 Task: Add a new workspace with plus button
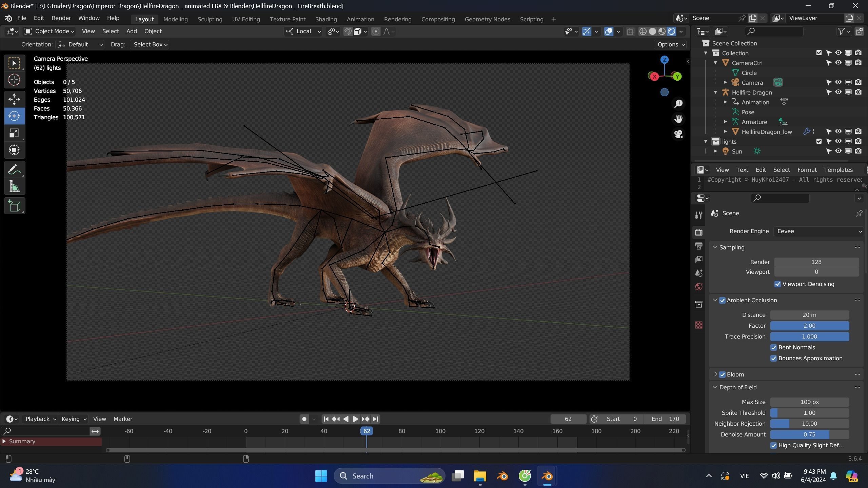click(554, 19)
